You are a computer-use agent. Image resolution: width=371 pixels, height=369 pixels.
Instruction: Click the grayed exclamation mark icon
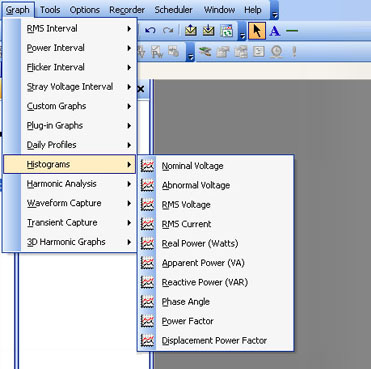point(294,52)
